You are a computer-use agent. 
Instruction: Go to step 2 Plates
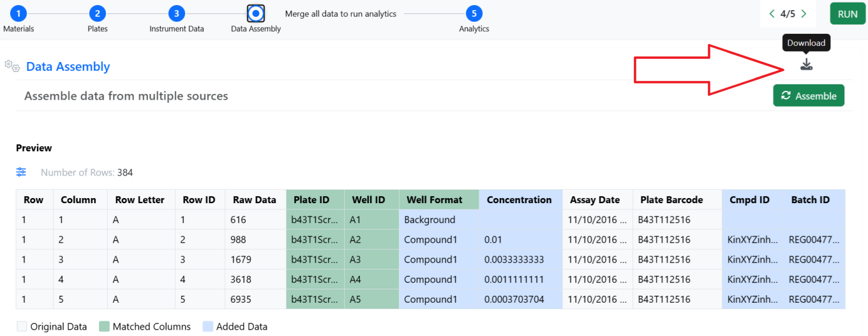tap(97, 13)
